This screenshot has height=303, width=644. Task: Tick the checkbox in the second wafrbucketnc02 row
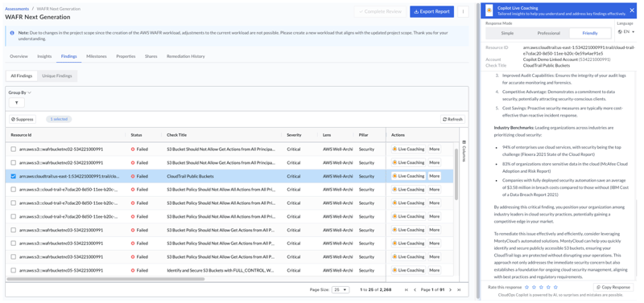13,162
